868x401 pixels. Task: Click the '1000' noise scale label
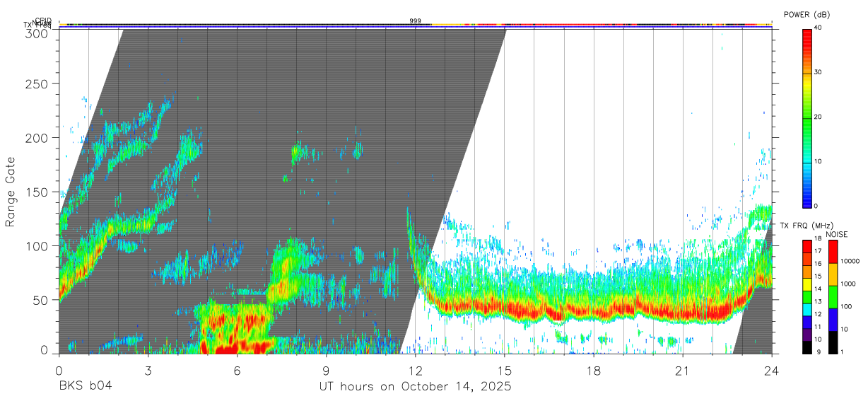848,284
